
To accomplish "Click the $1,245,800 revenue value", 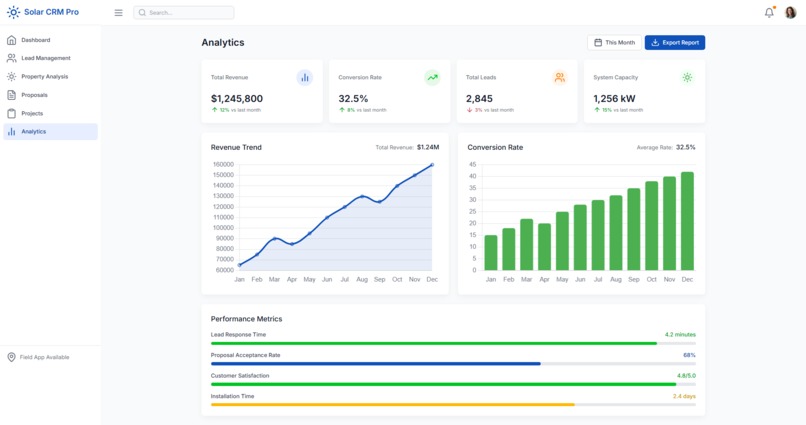I will [x=237, y=99].
